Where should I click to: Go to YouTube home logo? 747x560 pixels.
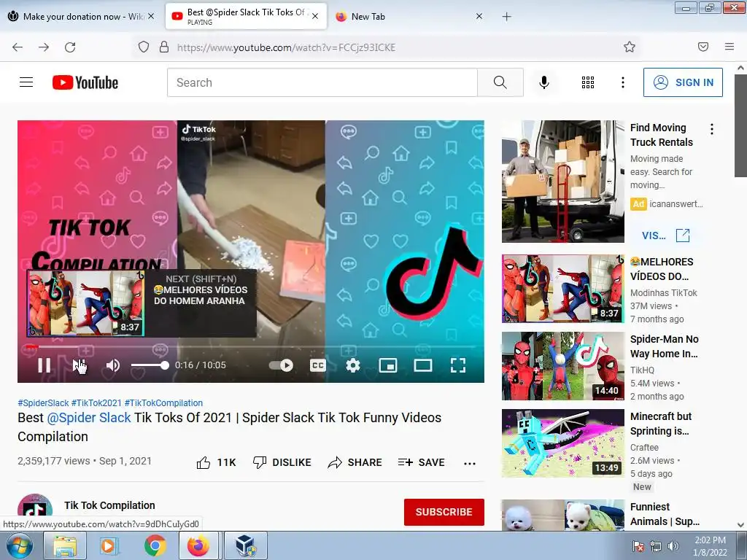pyautogui.click(x=85, y=82)
